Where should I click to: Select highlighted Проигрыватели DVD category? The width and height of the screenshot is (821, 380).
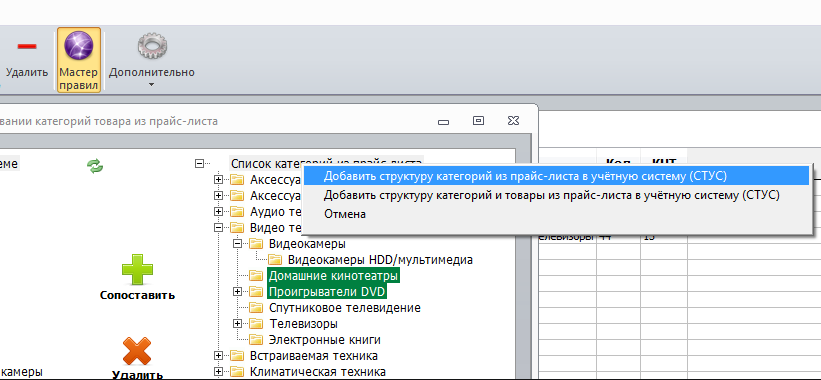pyautogui.click(x=327, y=291)
